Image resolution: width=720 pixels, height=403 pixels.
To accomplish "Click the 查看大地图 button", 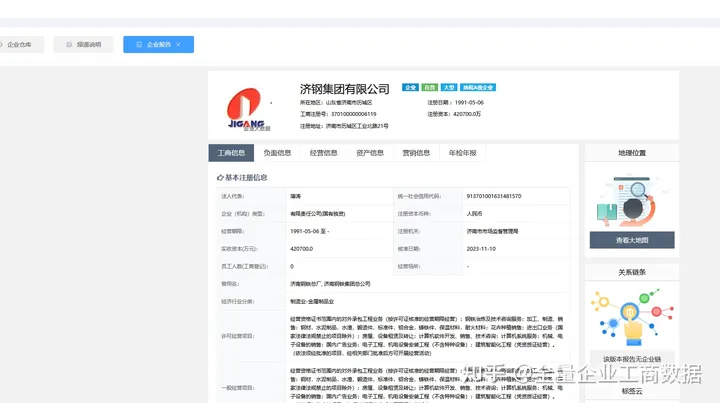I will click(632, 240).
